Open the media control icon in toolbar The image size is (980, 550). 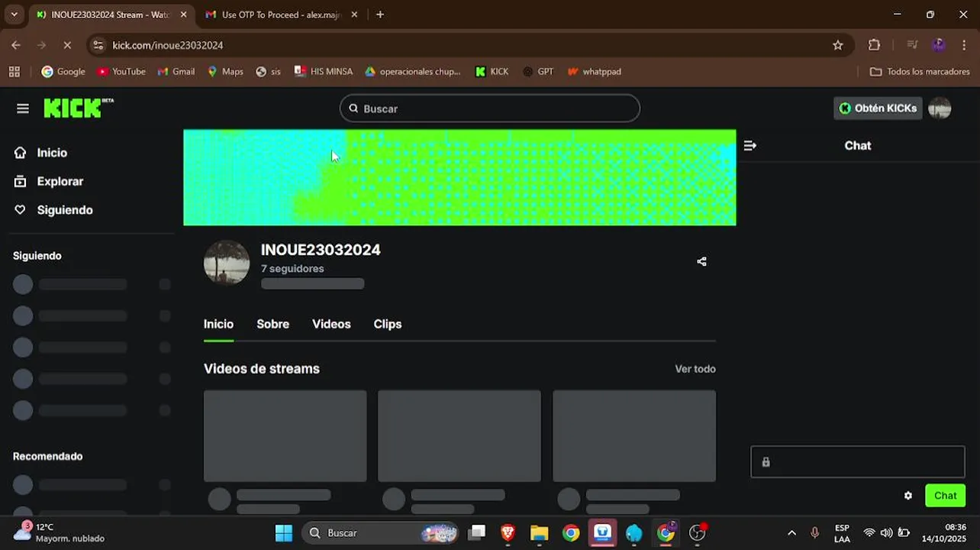(912, 45)
